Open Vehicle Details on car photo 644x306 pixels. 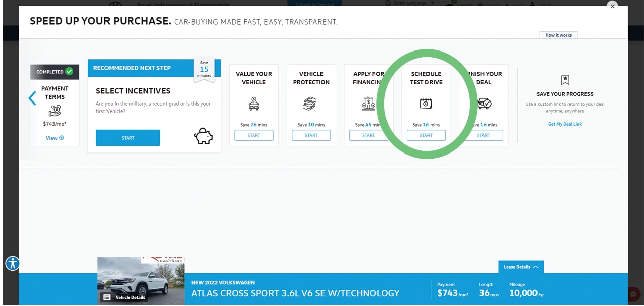click(x=125, y=297)
